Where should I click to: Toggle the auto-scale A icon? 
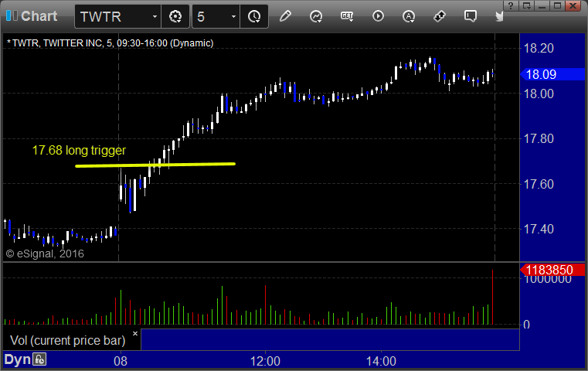tap(409, 16)
